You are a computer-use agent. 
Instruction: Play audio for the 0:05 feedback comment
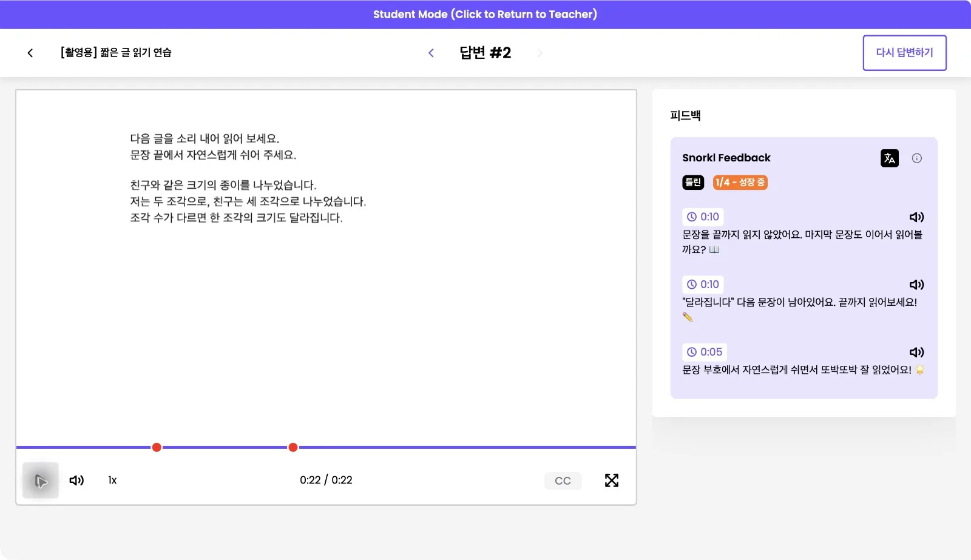point(916,353)
